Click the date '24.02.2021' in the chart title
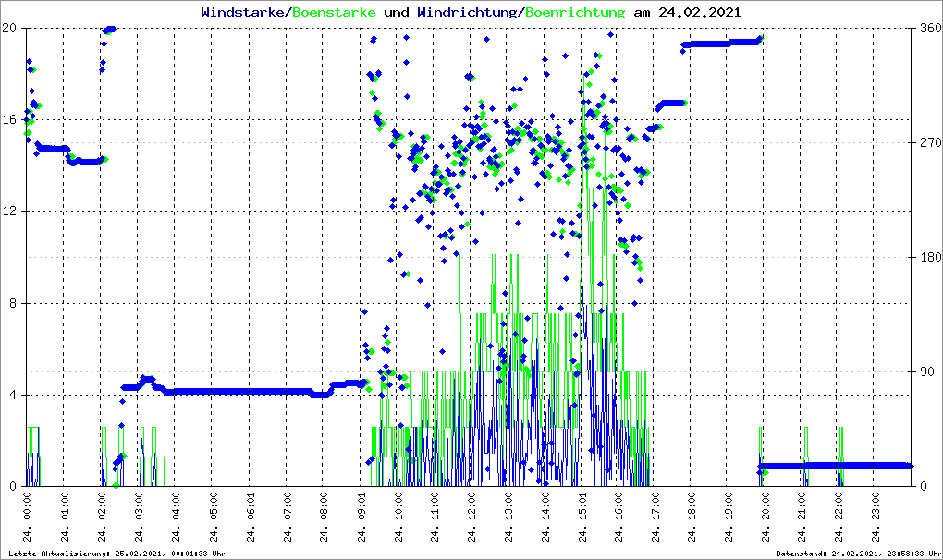 pos(700,12)
